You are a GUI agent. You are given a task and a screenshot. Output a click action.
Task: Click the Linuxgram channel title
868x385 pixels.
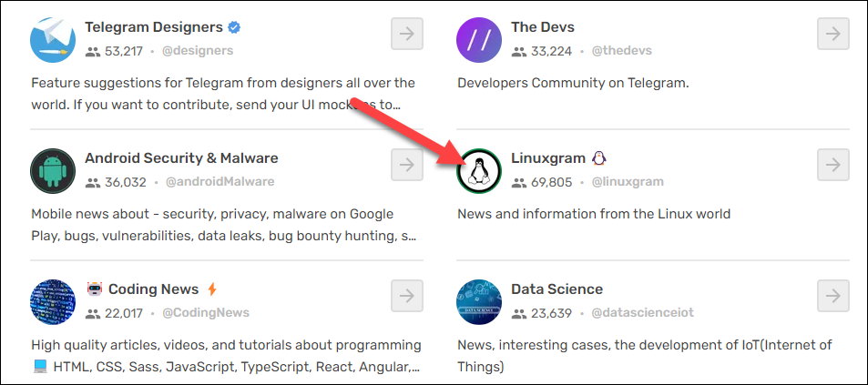pos(548,158)
